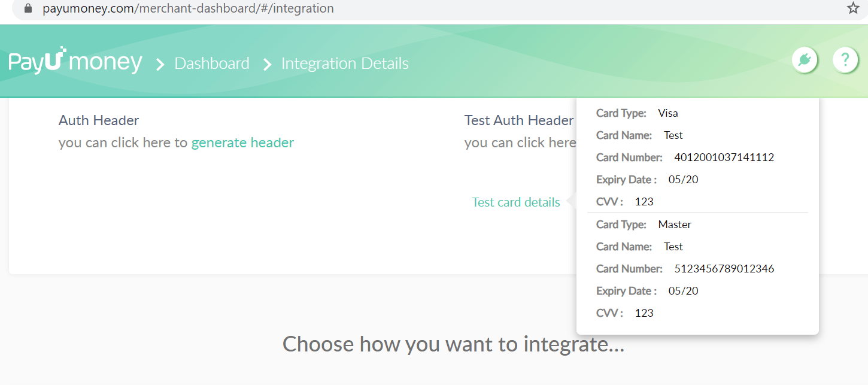This screenshot has width=868, height=385.
Task: Open the Test card details link
Action: click(x=516, y=202)
